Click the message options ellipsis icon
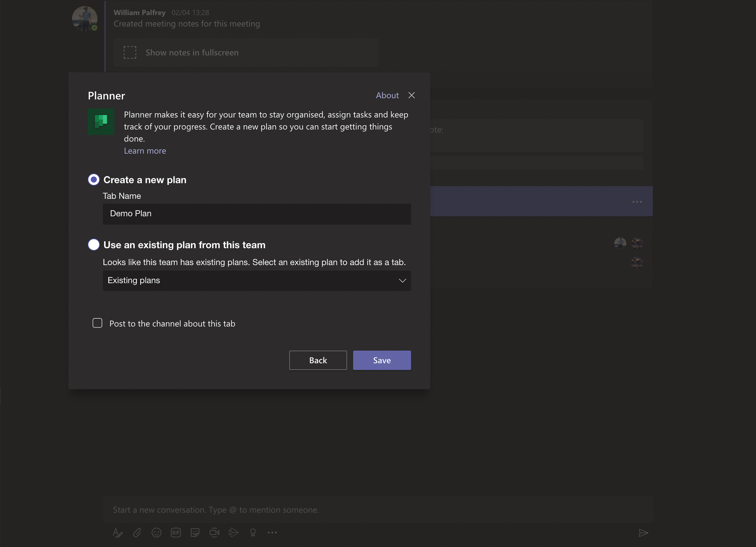This screenshot has height=547, width=756. 637,202
